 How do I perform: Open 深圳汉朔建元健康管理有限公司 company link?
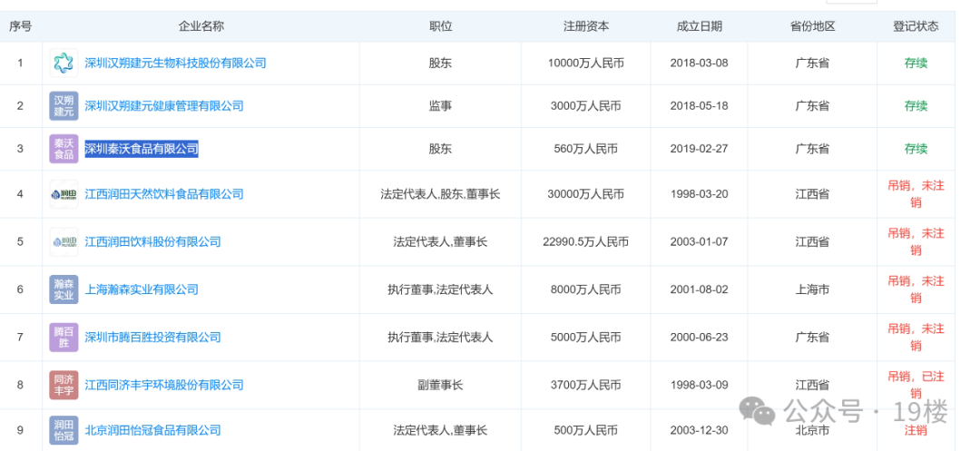[x=164, y=106]
